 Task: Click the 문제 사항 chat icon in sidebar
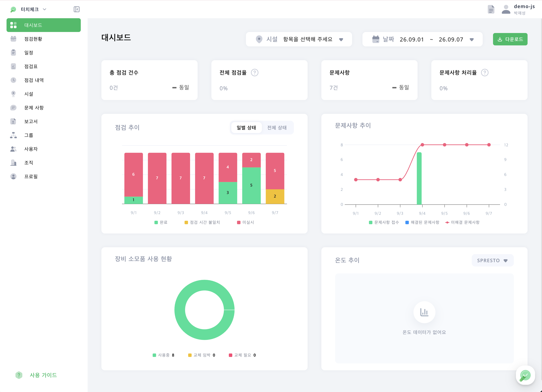coord(13,108)
